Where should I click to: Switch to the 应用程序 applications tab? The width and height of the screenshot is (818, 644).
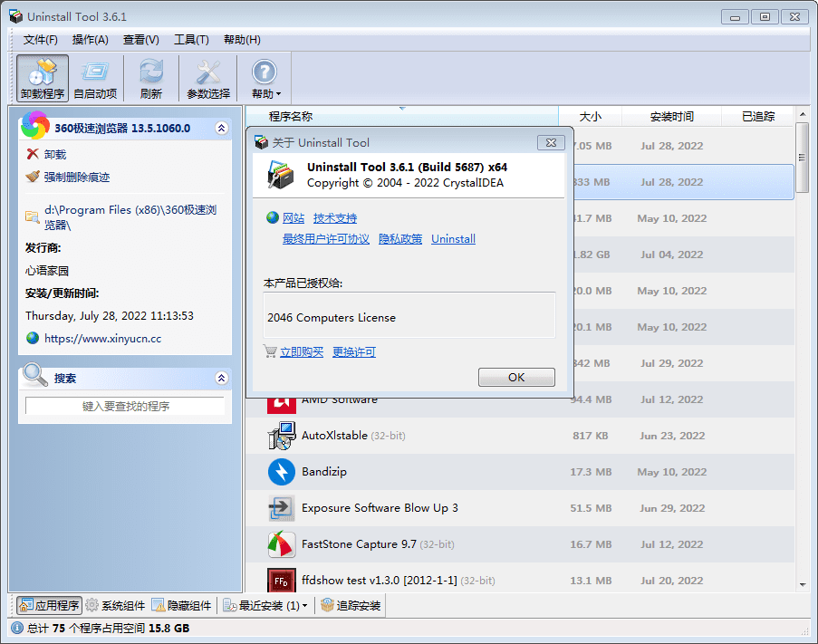50,605
